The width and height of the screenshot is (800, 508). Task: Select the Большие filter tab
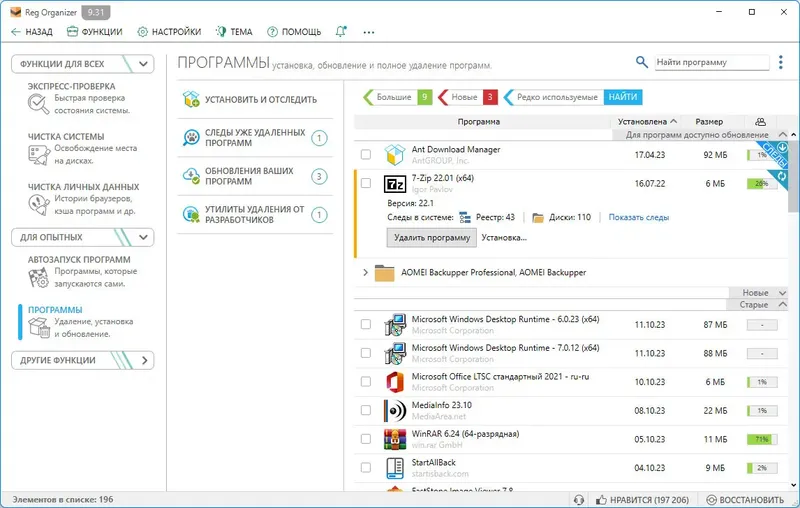point(397,97)
